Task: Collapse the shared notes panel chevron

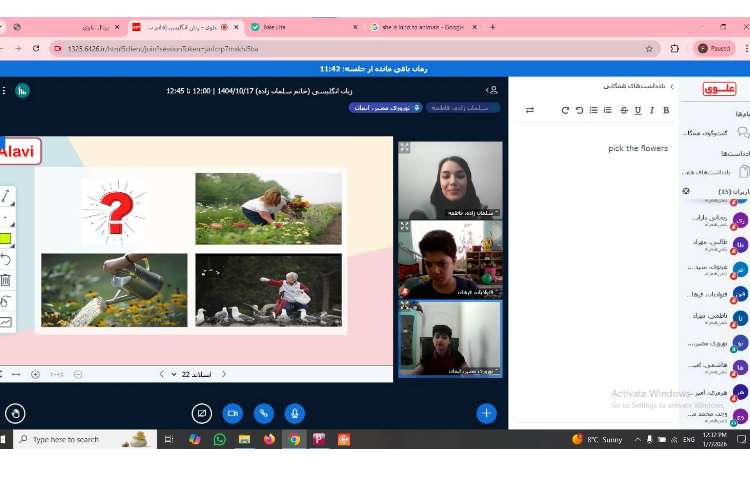Action: 672,86
